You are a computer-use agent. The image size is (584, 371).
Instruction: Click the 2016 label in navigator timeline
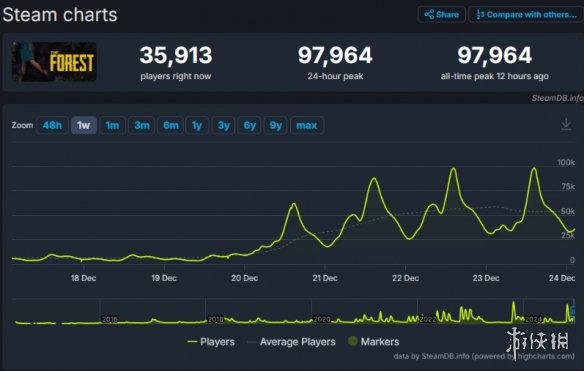point(109,319)
